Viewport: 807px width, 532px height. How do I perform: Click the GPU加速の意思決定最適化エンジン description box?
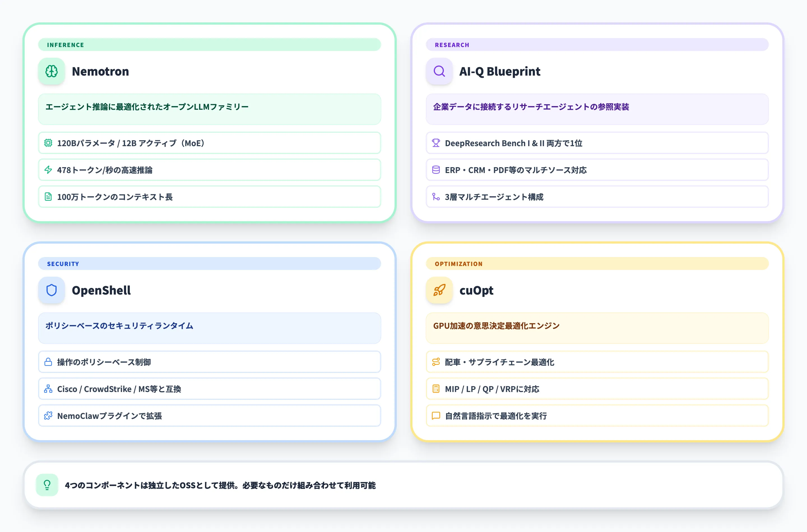[x=597, y=328]
